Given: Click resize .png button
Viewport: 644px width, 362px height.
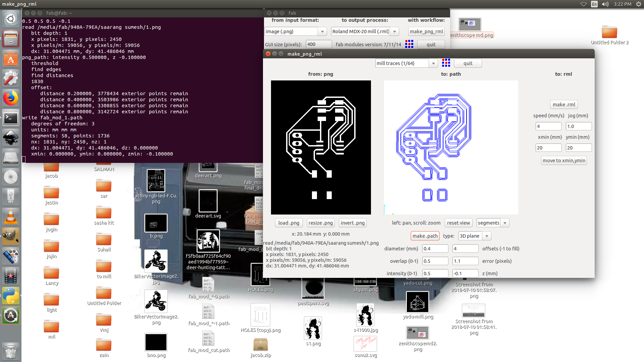Looking at the screenshot, I should point(321,223).
